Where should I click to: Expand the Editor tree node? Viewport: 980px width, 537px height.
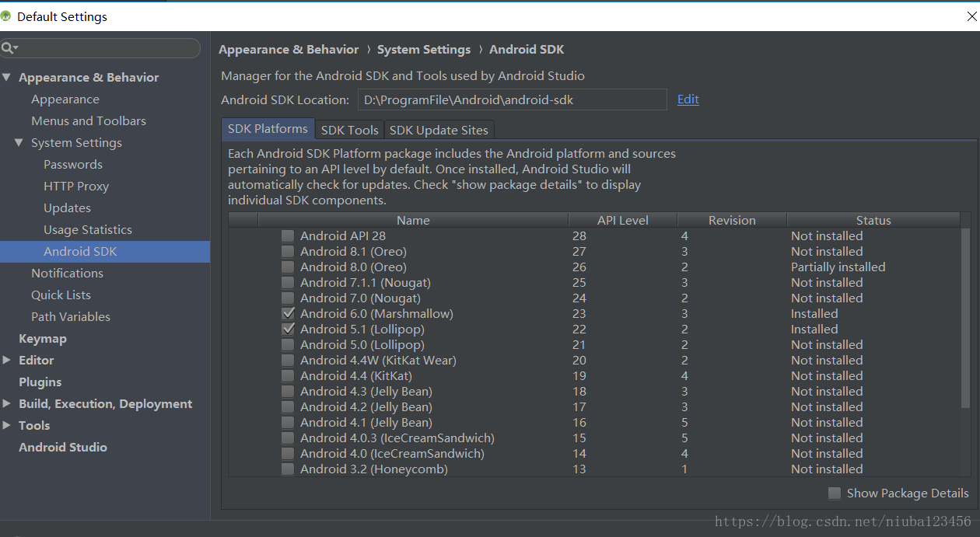click(x=7, y=360)
